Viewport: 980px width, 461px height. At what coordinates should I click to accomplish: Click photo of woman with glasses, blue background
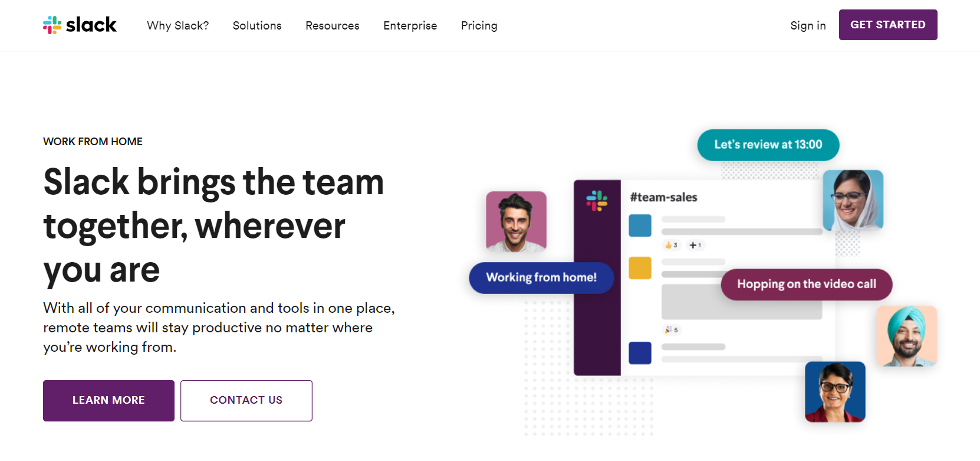[835, 392]
